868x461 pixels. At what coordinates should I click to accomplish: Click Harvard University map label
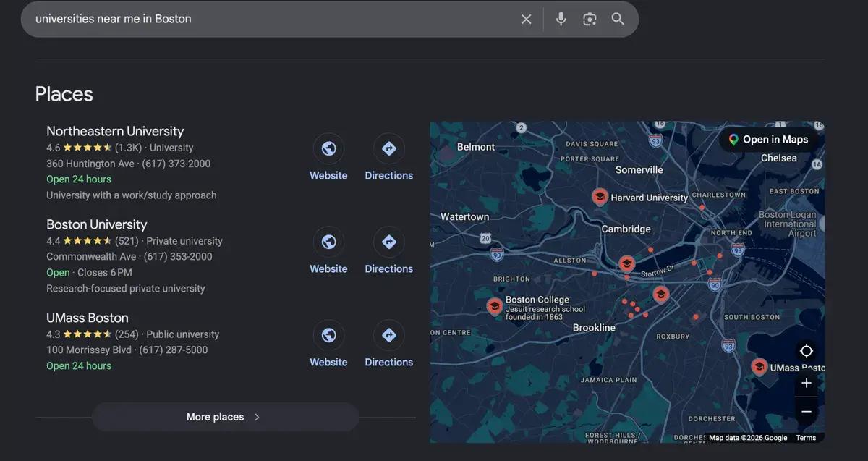click(650, 198)
